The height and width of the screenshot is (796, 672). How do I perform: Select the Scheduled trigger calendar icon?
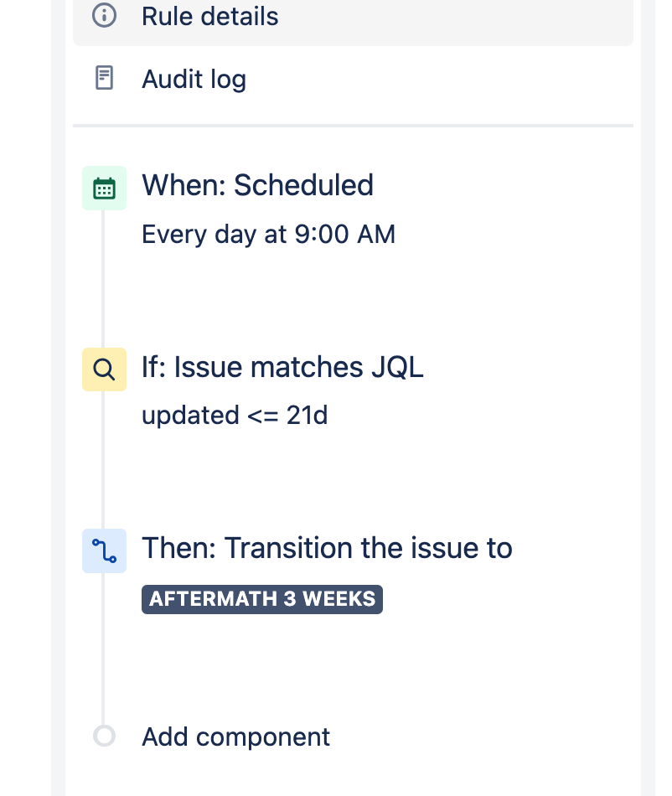[104, 188]
